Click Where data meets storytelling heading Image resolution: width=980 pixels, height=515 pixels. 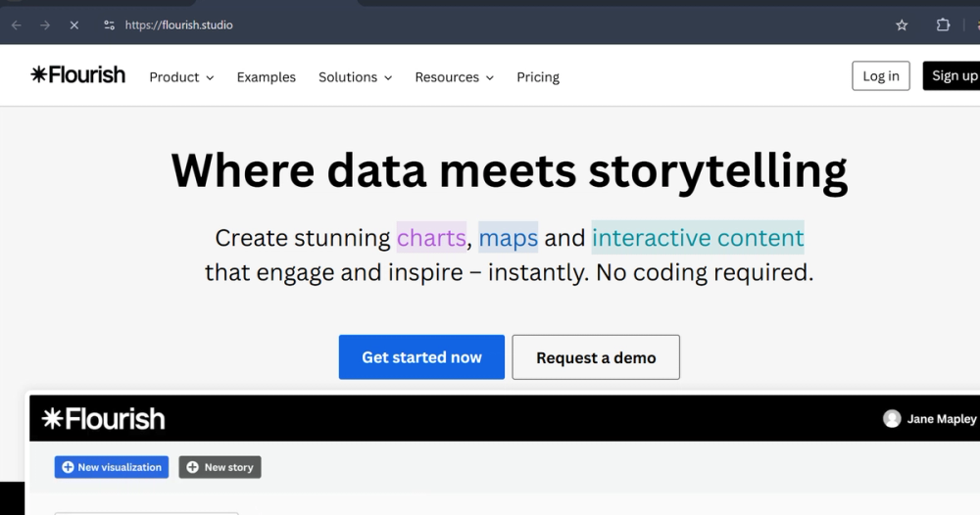click(x=510, y=170)
